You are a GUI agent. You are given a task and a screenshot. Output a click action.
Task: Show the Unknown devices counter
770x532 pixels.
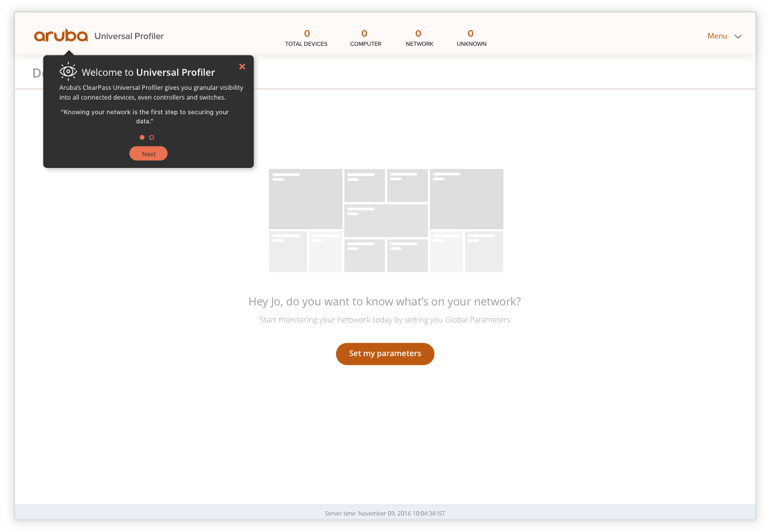click(x=471, y=38)
